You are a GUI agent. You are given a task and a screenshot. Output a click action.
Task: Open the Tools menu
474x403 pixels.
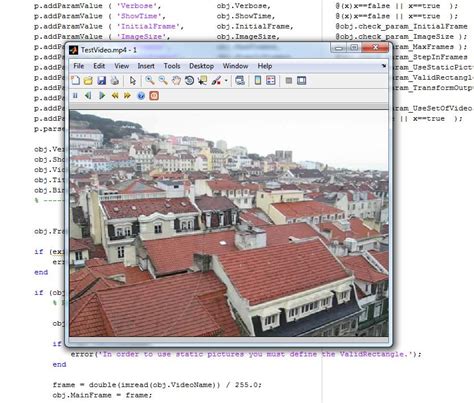point(172,66)
